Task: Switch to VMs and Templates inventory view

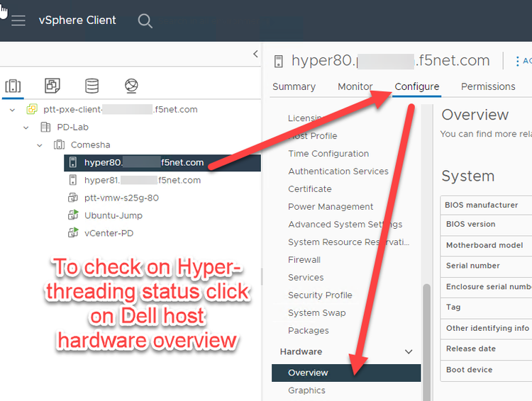Action: (52, 86)
